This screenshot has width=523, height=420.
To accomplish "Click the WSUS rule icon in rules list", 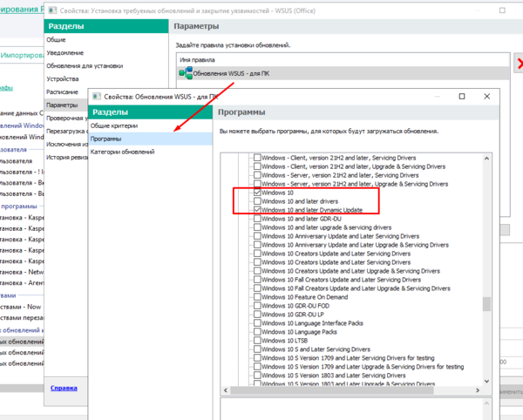I will tap(185, 73).
